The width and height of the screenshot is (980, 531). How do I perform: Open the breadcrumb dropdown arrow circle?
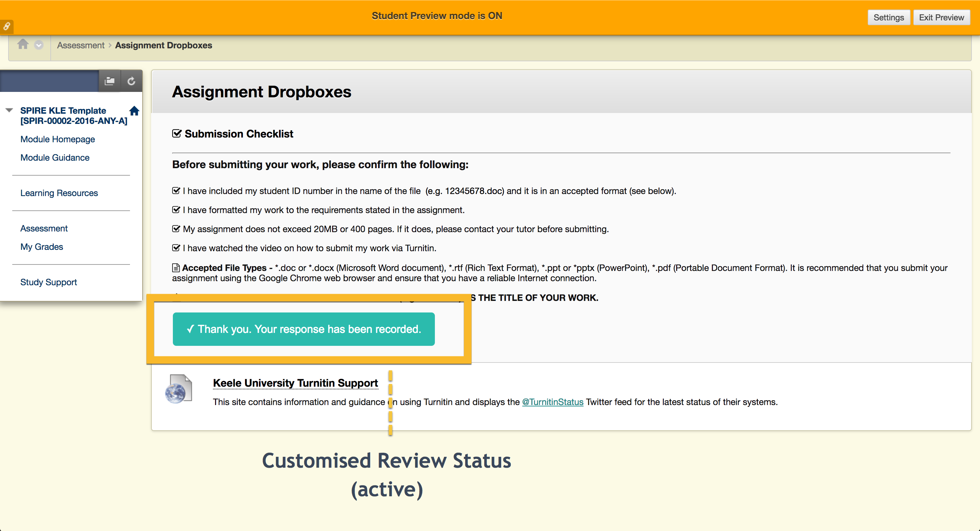click(x=39, y=45)
